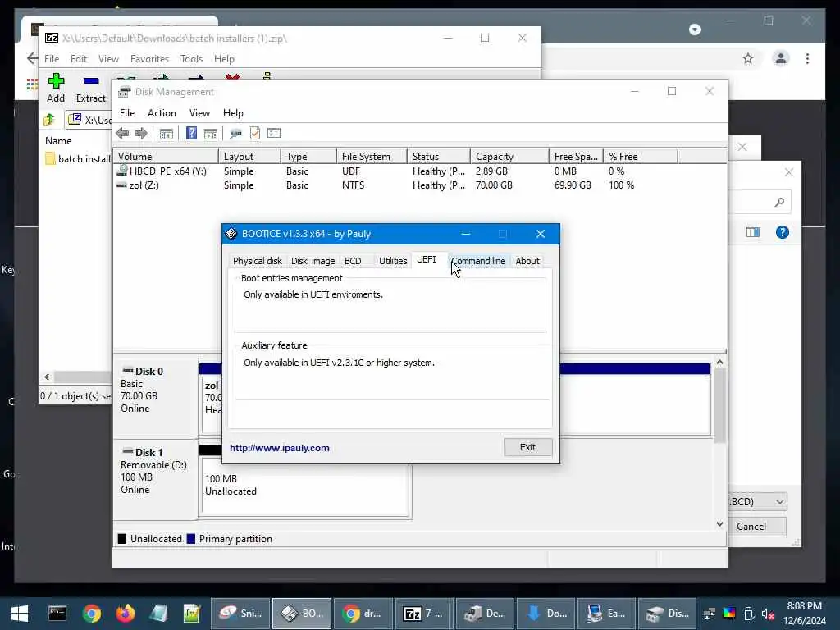Viewport: 840px width, 630px height.
Task: Click the blue help question mark in file dialog
Action: point(782,232)
